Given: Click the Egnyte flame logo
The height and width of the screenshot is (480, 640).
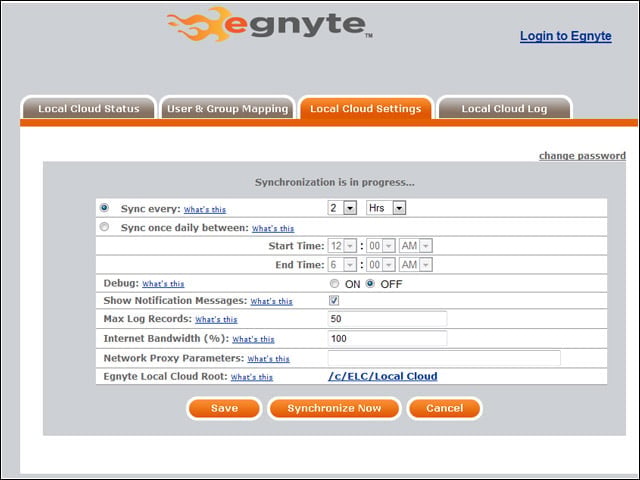Looking at the screenshot, I should pyautogui.click(x=269, y=24).
